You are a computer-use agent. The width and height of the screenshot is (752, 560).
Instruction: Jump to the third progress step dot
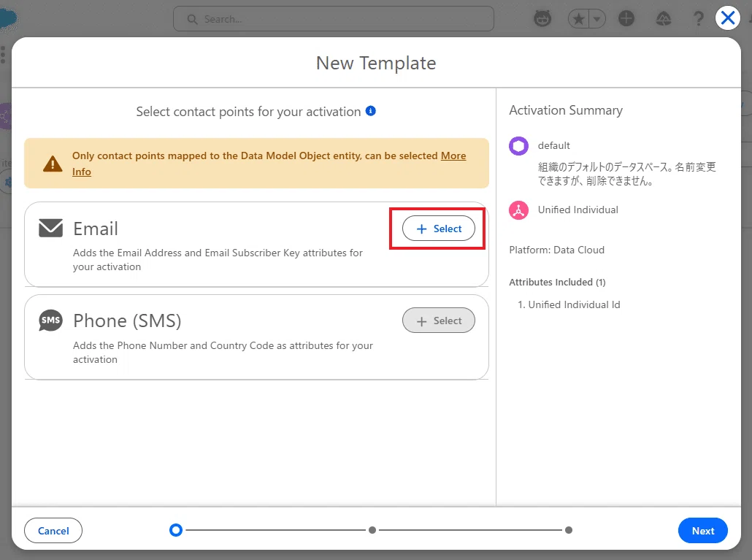tap(568, 530)
